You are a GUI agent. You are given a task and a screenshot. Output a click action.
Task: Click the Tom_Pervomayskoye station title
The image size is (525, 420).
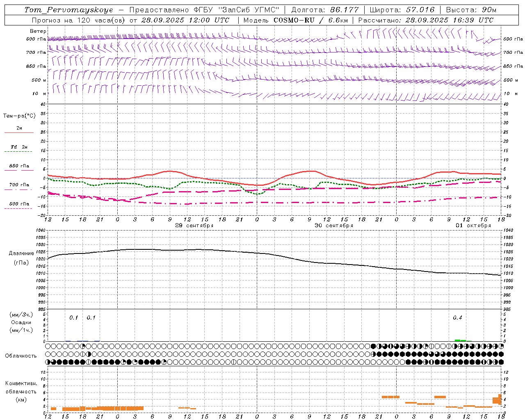click(68, 10)
